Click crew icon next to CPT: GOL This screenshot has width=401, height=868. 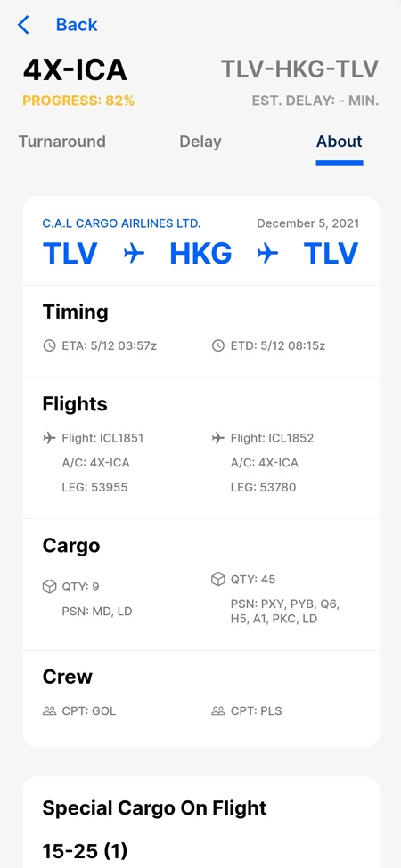click(49, 711)
